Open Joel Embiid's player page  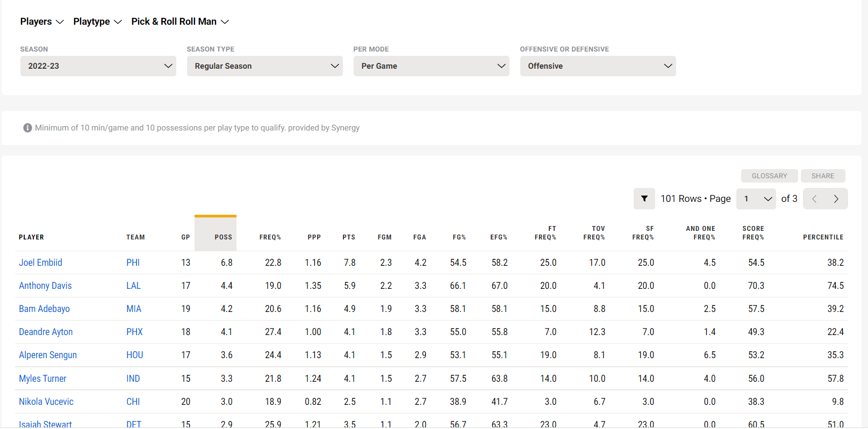[x=40, y=263]
